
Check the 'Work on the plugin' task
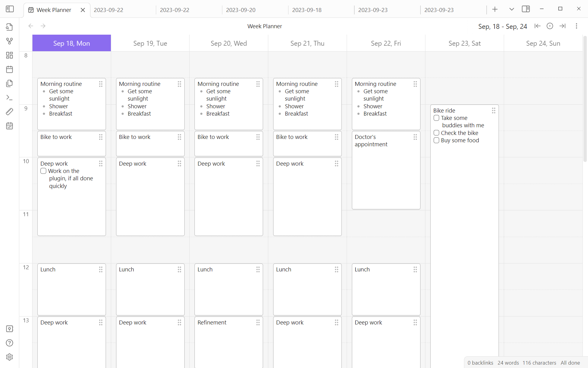click(x=43, y=171)
